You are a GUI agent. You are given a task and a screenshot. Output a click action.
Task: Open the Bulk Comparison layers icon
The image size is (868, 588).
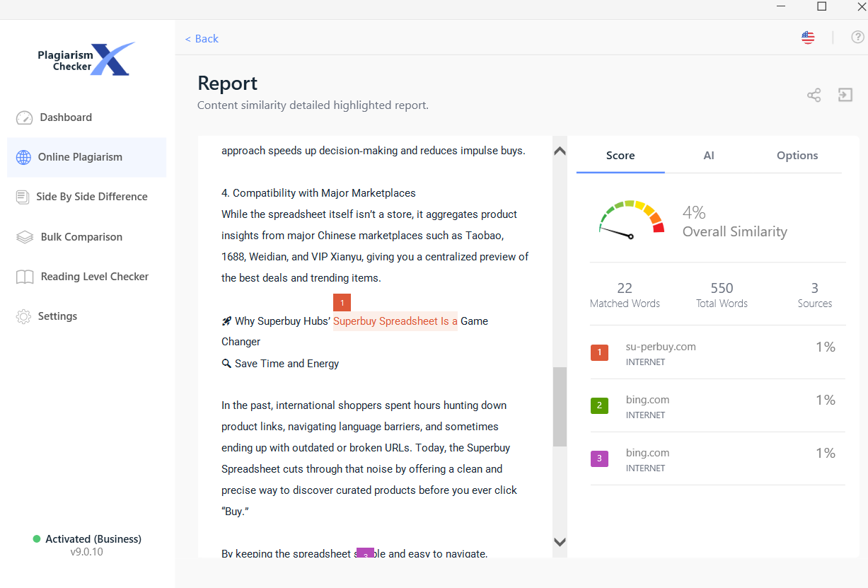point(25,237)
